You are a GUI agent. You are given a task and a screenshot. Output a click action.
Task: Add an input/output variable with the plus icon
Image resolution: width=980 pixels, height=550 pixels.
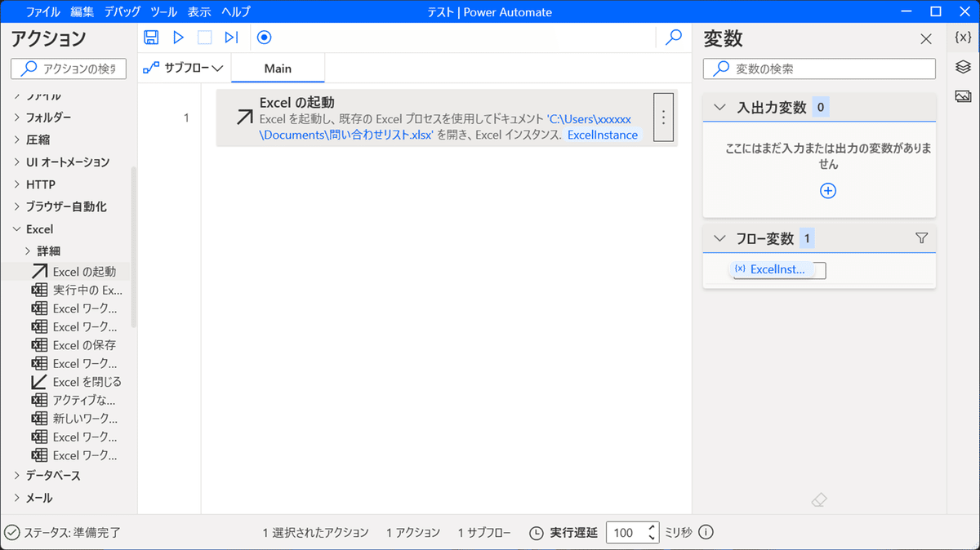point(827,190)
